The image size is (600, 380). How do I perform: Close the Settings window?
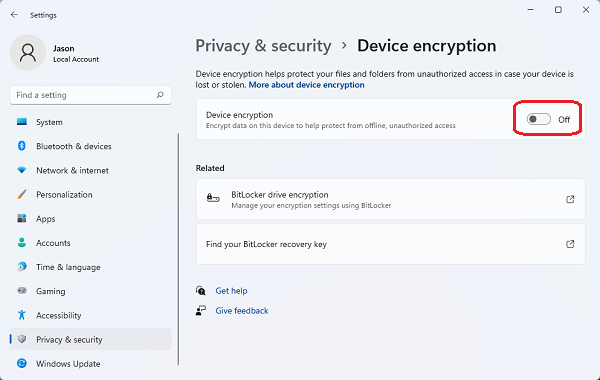coord(586,10)
